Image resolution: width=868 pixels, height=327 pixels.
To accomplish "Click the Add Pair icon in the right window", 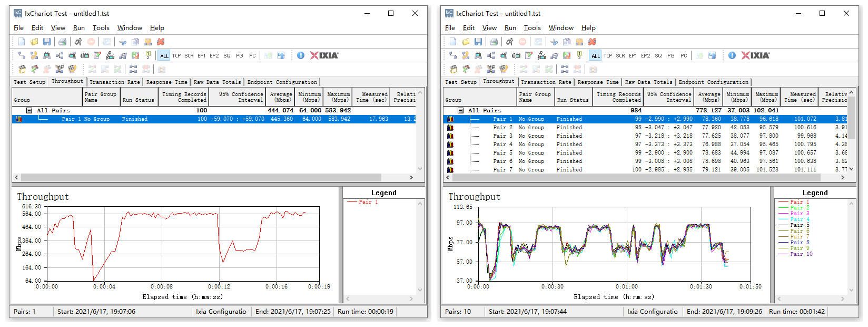I will [x=453, y=55].
